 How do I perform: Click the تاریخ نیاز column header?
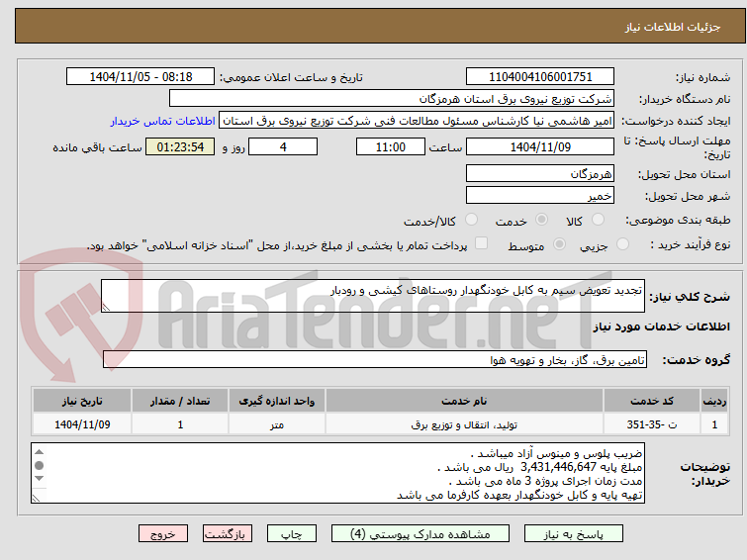(x=82, y=401)
